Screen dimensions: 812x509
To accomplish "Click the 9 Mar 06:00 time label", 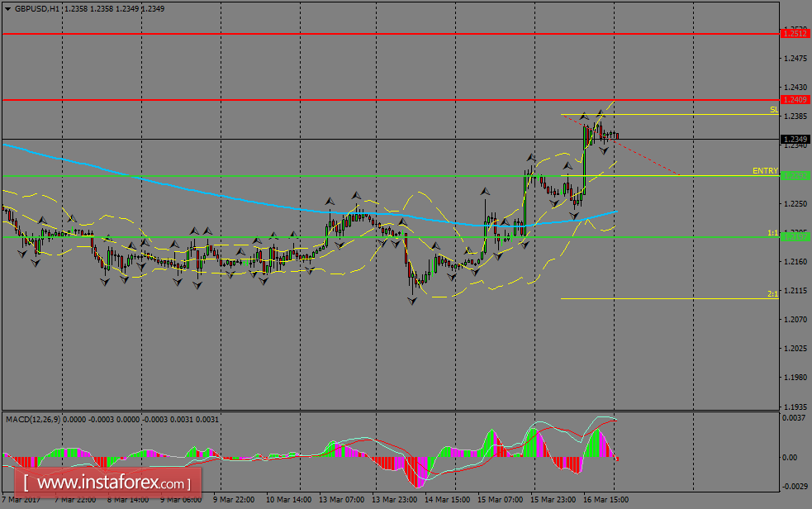I will click(x=181, y=500).
